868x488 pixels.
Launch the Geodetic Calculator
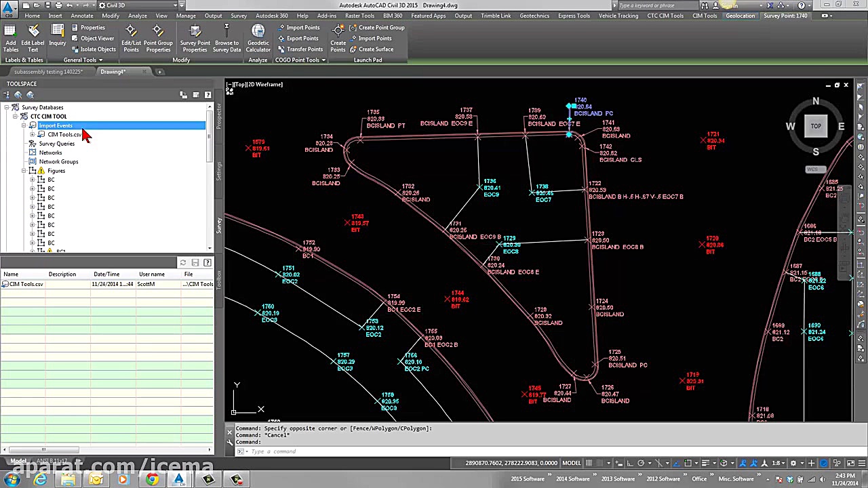(x=258, y=38)
